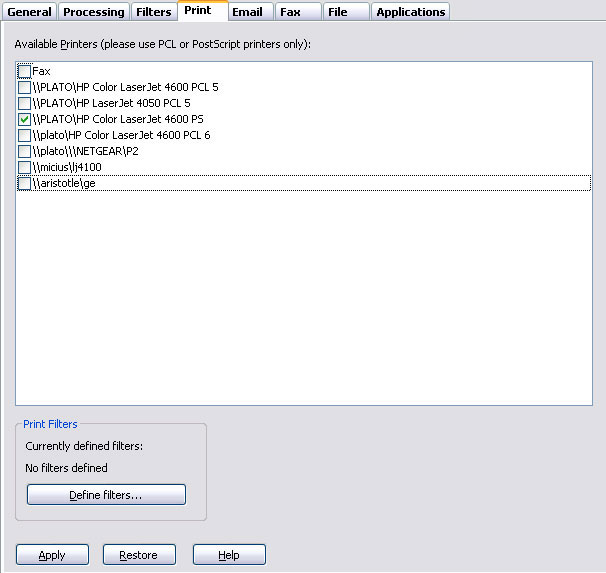Go to the Filters tab
The width and height of the screenshot is (606, 573).
pos(153,12)
